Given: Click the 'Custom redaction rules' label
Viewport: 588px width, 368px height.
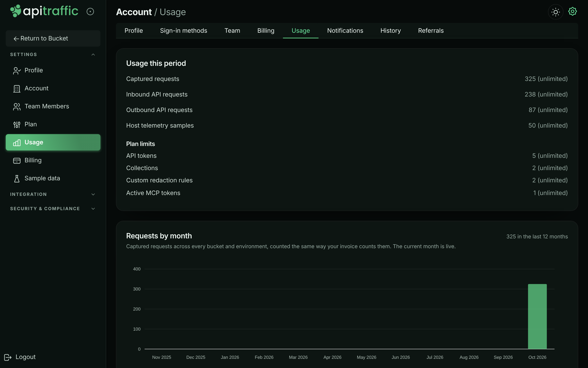Looking at the screenshot, I should click(159, 180).
